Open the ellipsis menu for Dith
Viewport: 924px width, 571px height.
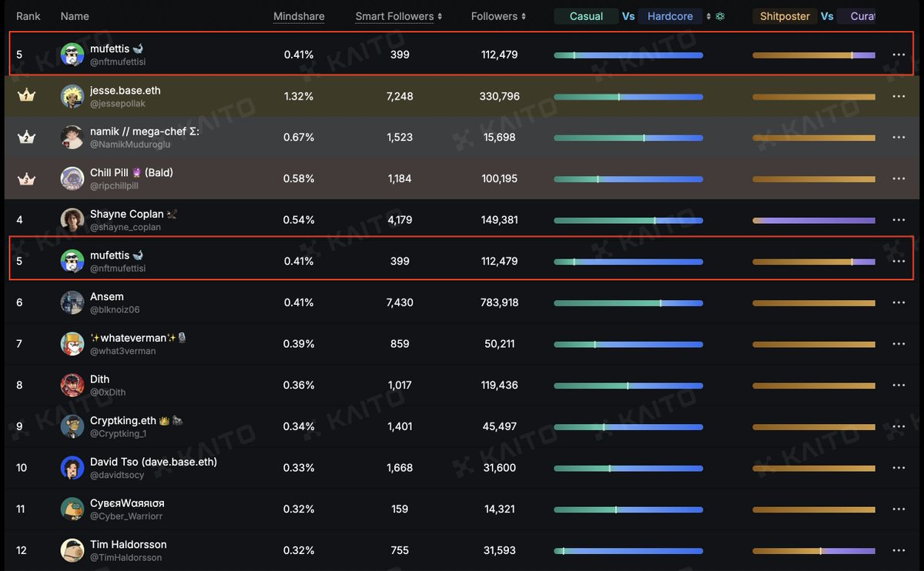point(899,386)
